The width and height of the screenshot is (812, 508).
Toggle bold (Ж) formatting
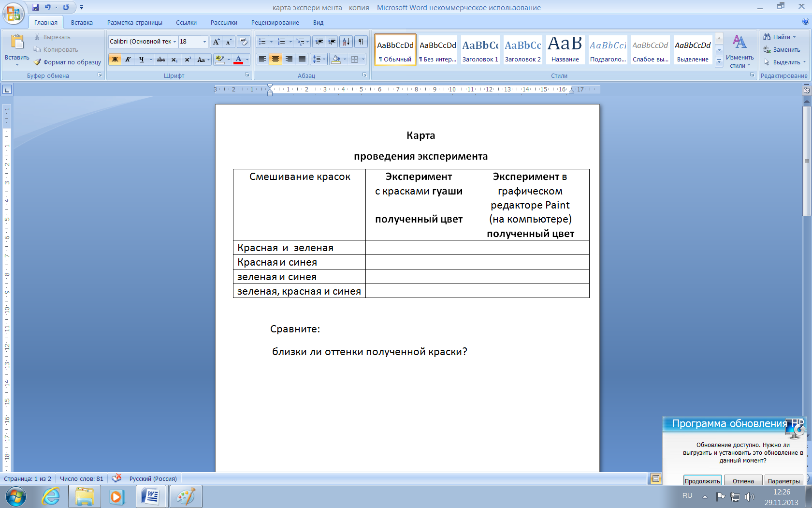[x=115, y=60]
